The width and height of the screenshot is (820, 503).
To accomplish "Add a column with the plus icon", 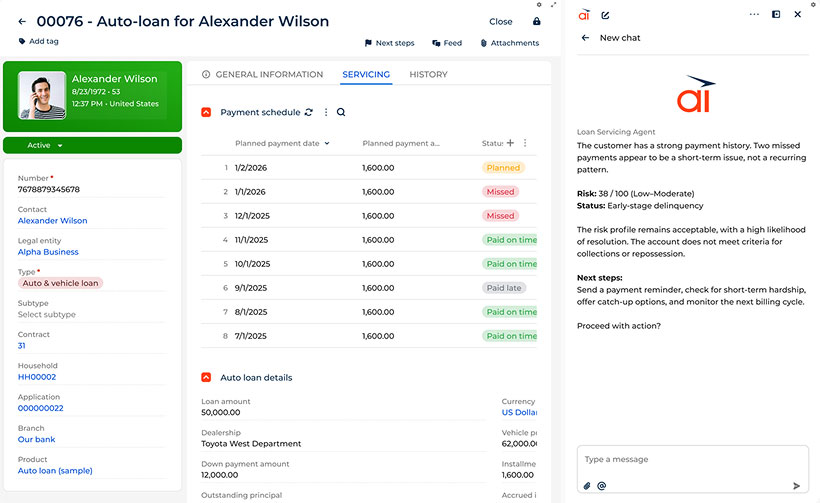I will 510,143.
